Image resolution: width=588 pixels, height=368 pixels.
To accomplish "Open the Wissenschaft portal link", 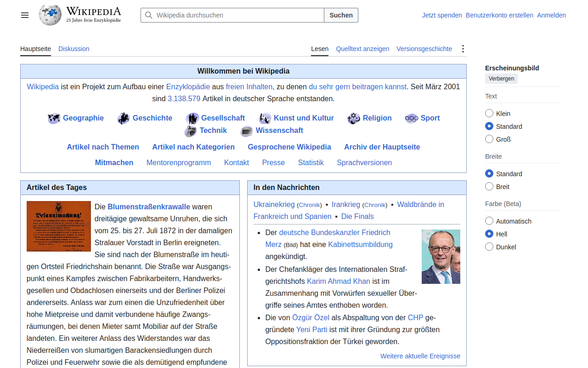I will click(x=279, y=131).
